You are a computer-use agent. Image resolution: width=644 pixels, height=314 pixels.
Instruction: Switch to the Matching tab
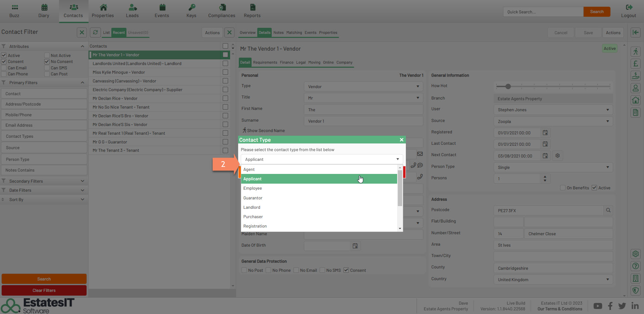pos(294,33)
